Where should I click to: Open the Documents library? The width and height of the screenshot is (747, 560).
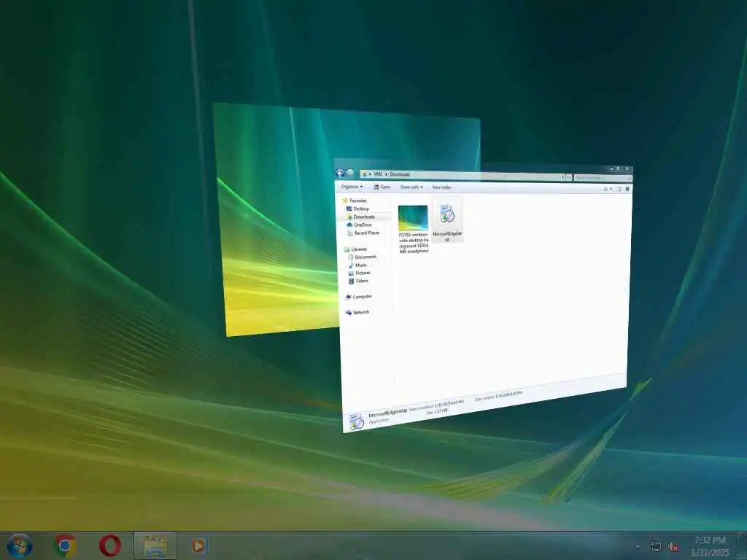(x=363, y=257)
